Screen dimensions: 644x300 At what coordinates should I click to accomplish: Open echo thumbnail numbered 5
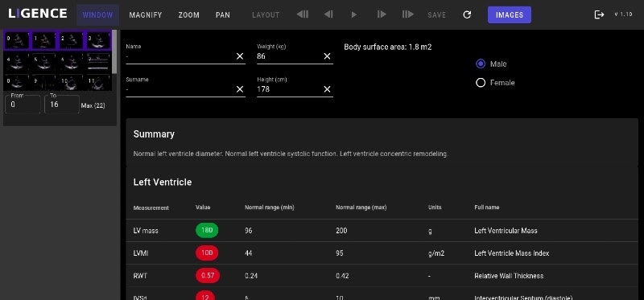(x=44, y=62)
